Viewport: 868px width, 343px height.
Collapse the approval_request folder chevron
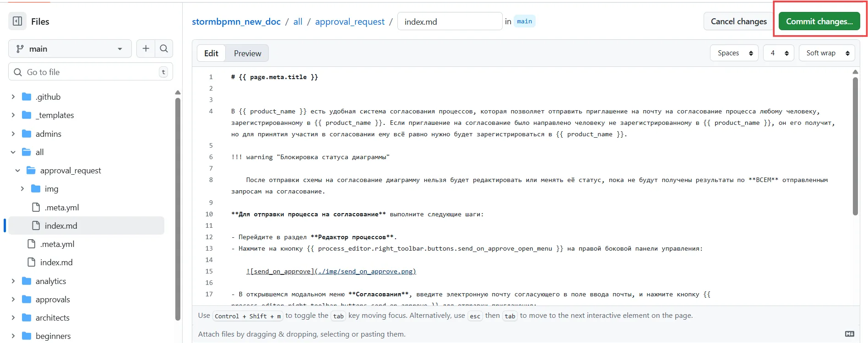click(17, 171)
